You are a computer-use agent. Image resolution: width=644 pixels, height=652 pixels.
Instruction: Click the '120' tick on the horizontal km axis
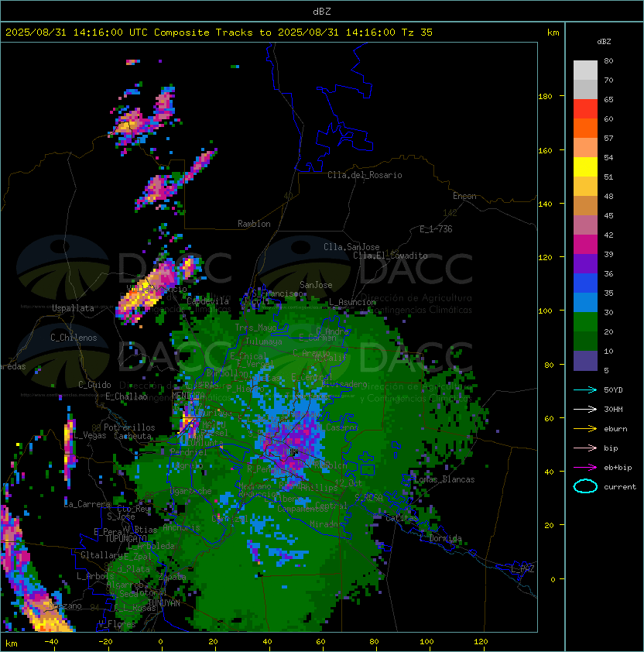tap(481, 642)
